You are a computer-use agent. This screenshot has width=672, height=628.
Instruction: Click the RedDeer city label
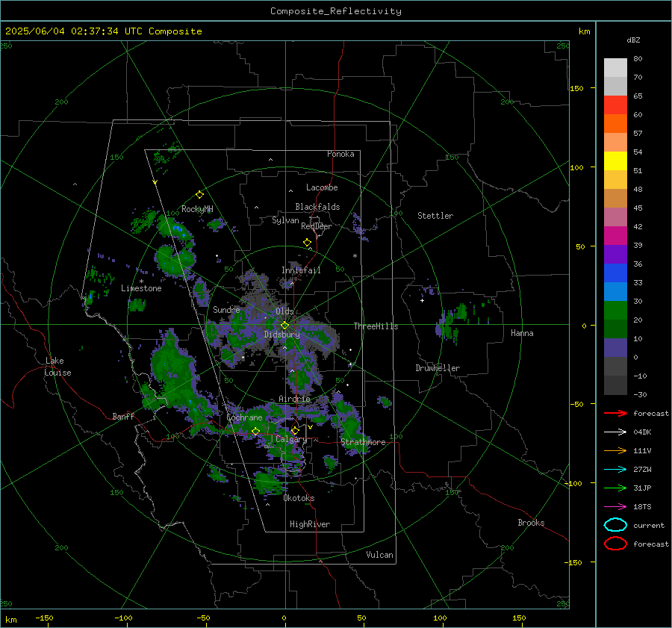point(317,226)
